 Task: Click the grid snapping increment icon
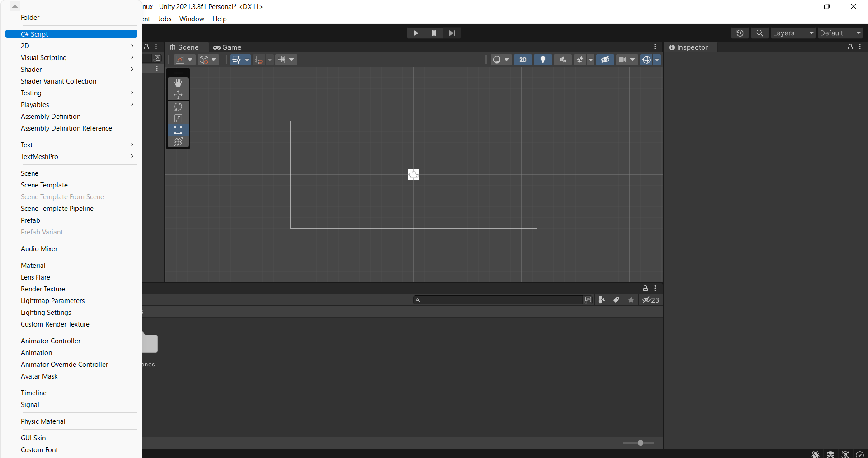coord(259,60)
